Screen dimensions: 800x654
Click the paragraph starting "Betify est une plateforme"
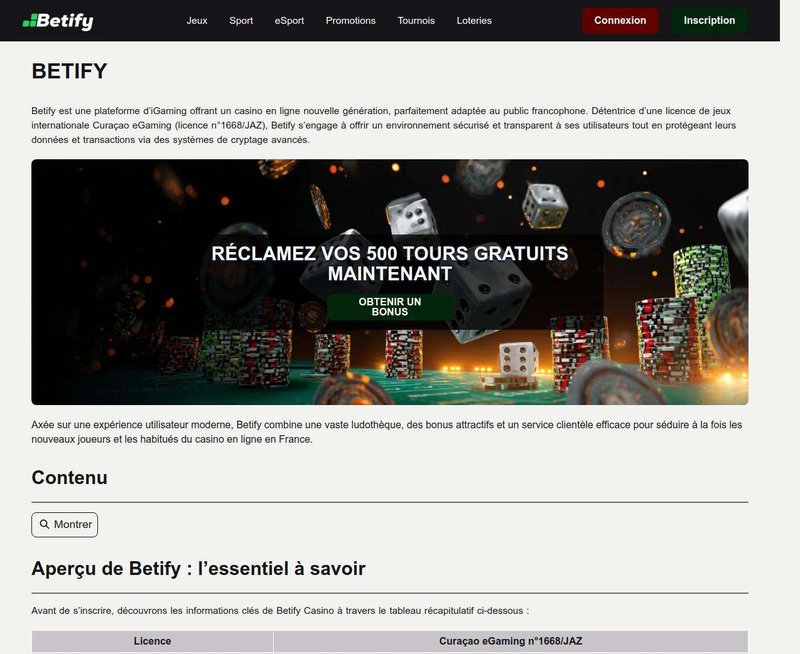click(x=384, y=125)
